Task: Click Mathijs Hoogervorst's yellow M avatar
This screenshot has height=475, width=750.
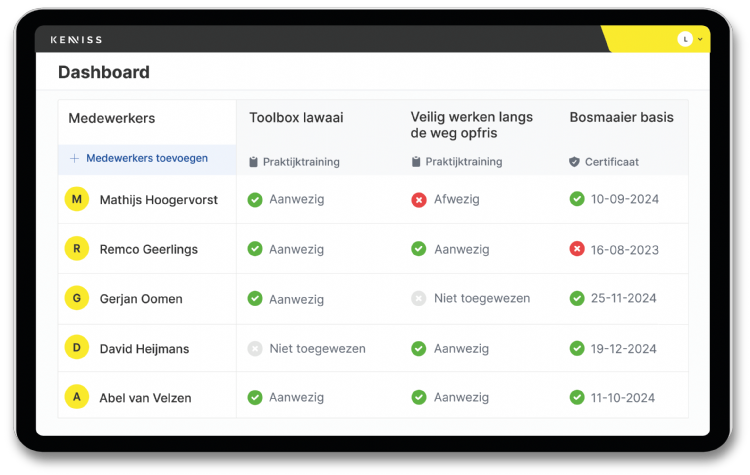Action: 77,199
